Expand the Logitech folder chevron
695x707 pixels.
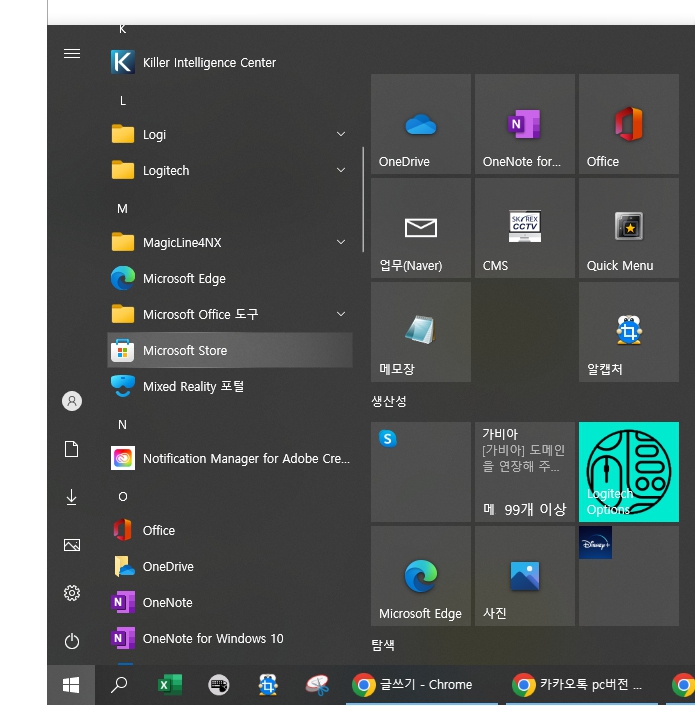(x=341, y=170)
